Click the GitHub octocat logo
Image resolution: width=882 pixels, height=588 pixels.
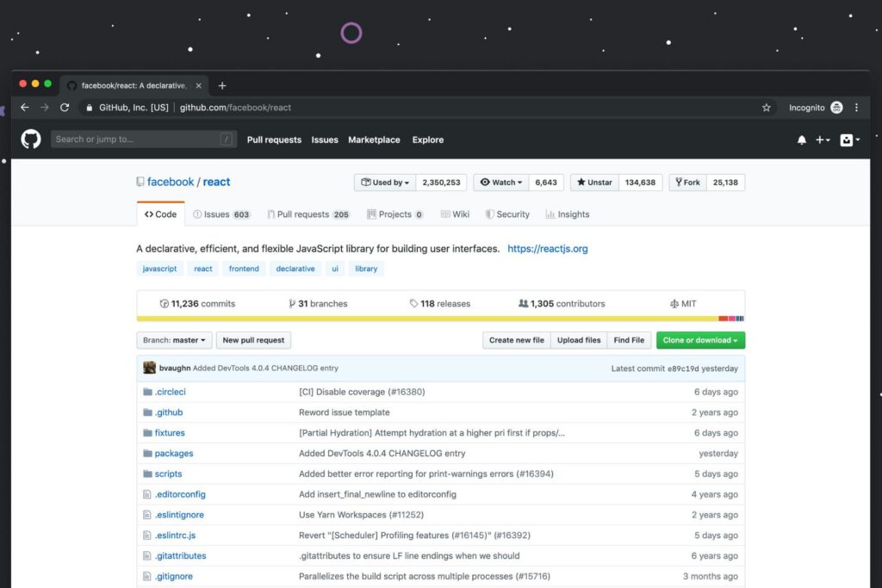(x=30, y=139)
